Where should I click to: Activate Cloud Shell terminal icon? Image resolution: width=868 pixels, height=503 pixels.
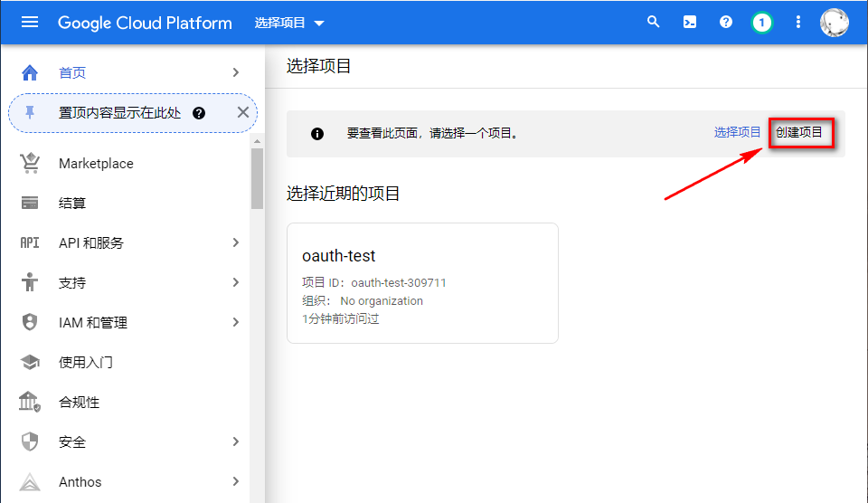point(690,22)
